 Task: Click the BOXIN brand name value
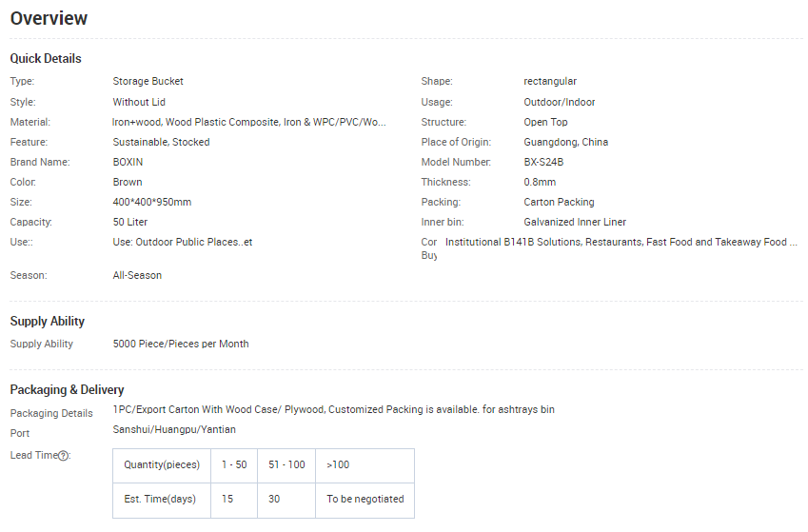tap(128, 162)
